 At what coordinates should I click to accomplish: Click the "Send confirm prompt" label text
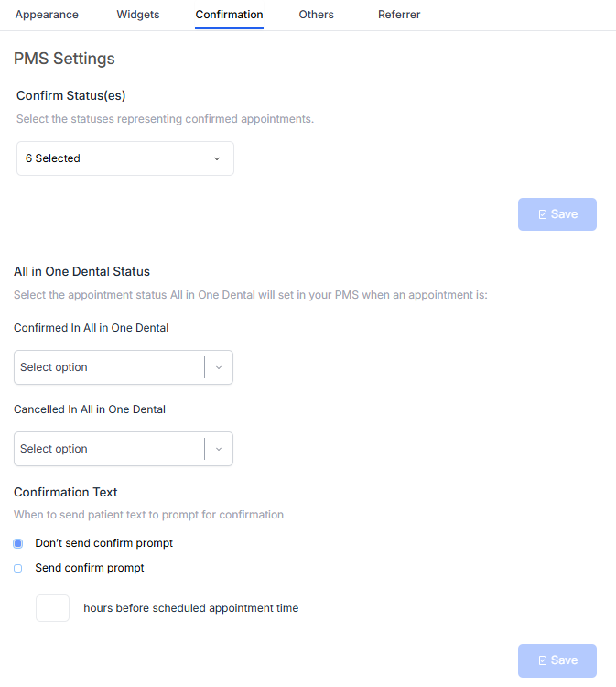click(90, 568)
